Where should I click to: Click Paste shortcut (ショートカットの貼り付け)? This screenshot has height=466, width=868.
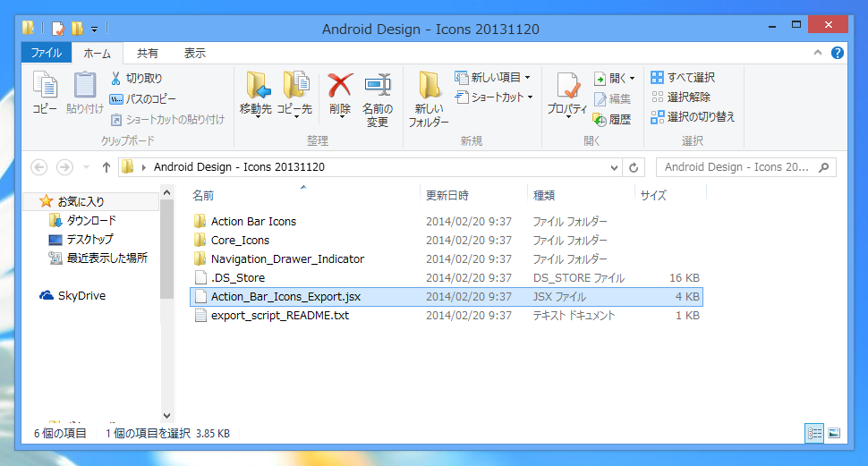coord(167,120)
